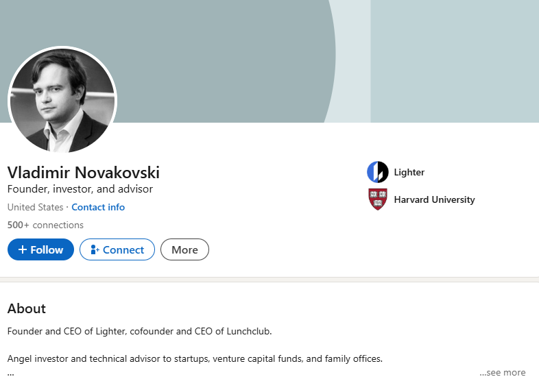Click the 500+ connections text
The height and width of the screenshot is (392, 539).
coord(45,225)
